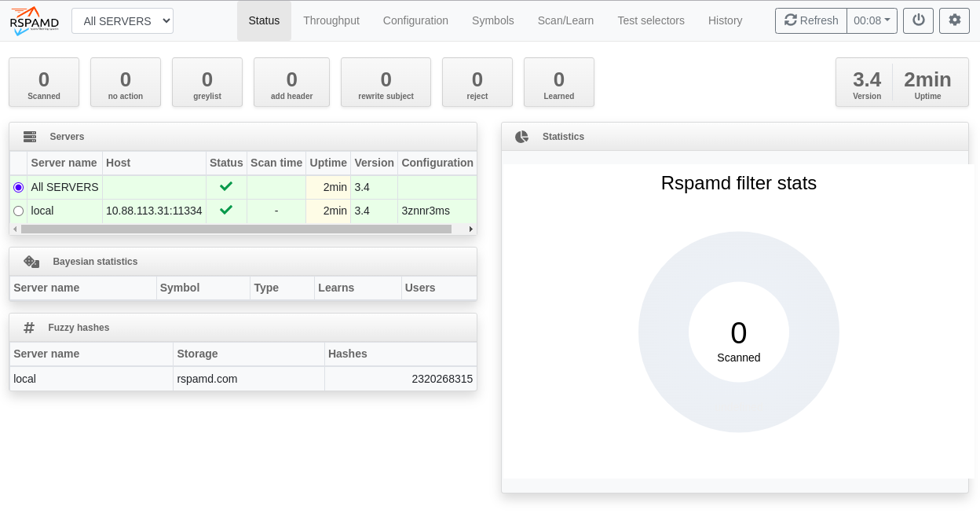Click the Scanned counter tile
Viewport: 980px width, 532px height.
click(44, 83)
